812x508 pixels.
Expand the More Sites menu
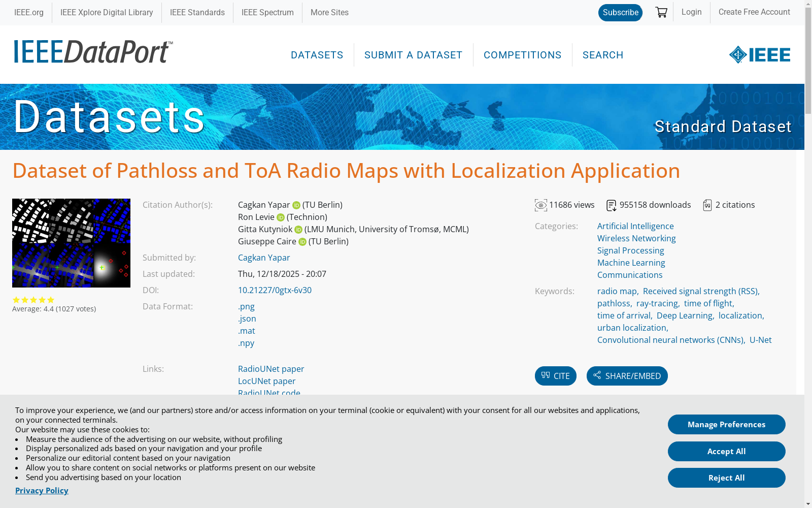click(x=329, y=12)
